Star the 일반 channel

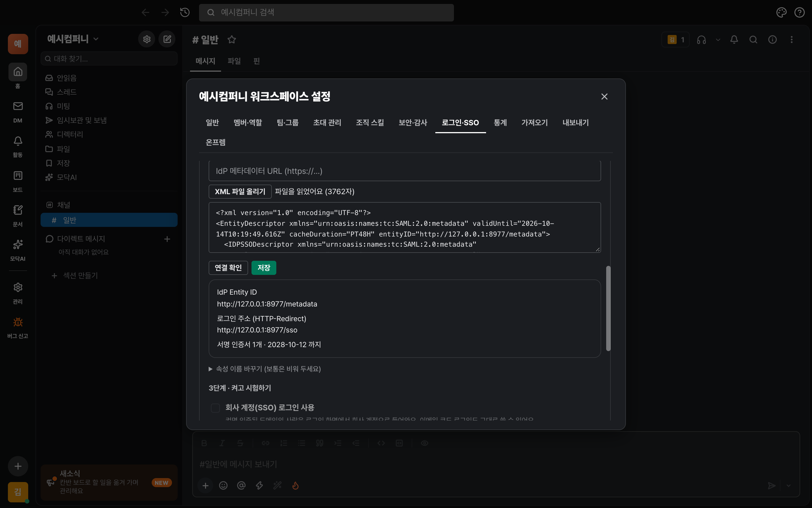coord(231,40)
